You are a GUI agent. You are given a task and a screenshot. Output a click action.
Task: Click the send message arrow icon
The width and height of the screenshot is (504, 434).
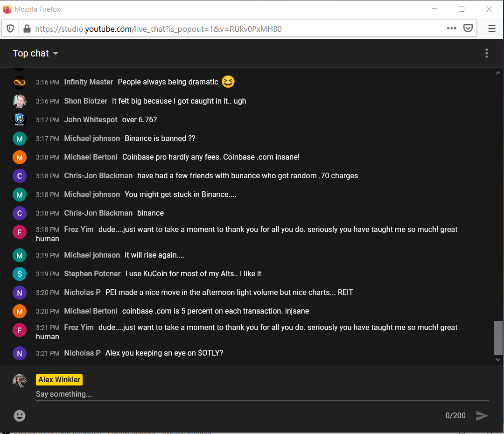482,415
